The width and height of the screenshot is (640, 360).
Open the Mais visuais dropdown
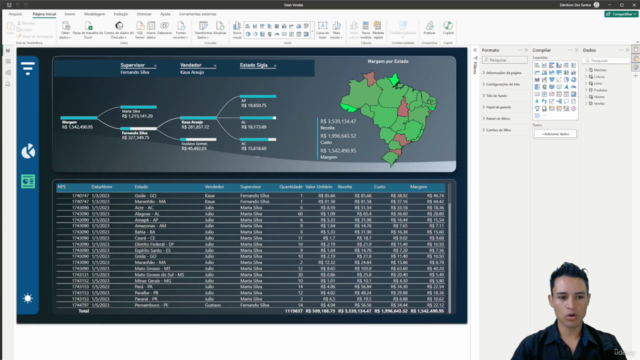point(336,30)
